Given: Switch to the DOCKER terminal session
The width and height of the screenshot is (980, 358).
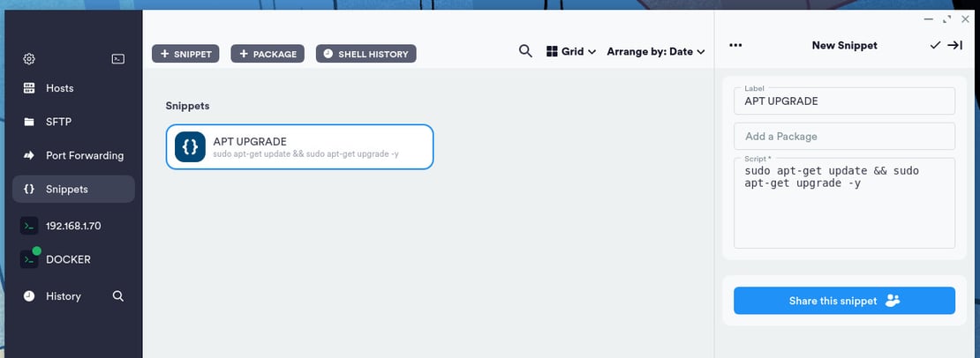Looking at the screenshot, I should pos(68,260).
